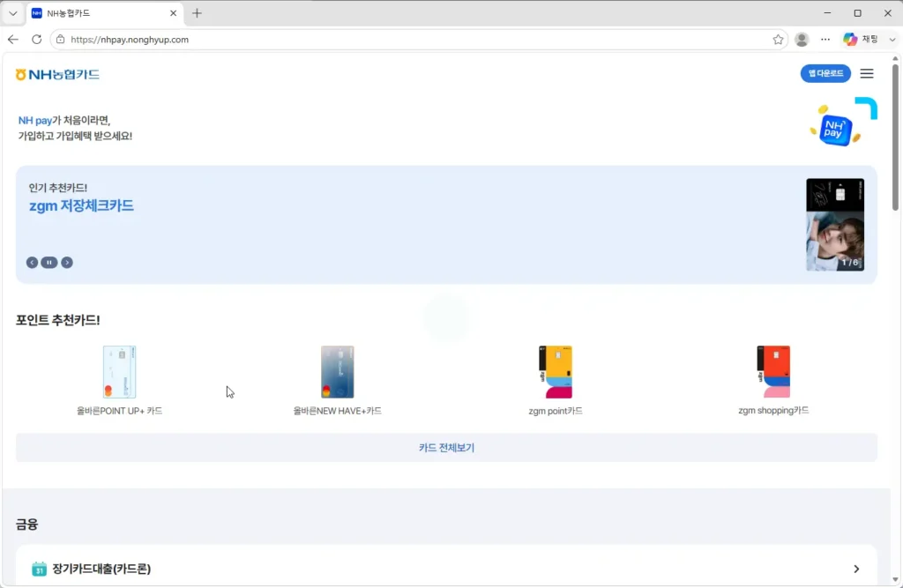Reload the page
The width and height of the screenshot is (903, 588).
tap(37, 39)
